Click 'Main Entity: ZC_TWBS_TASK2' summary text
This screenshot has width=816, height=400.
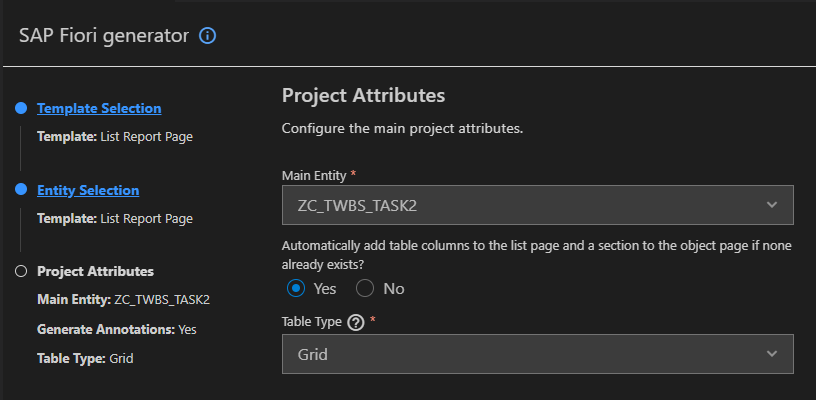pyautogui.click(x=123, y=300)
